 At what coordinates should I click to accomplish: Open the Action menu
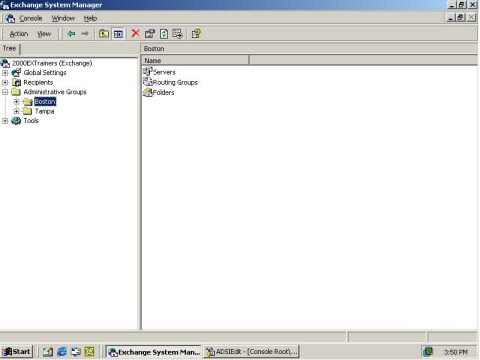tap(19, 34)
